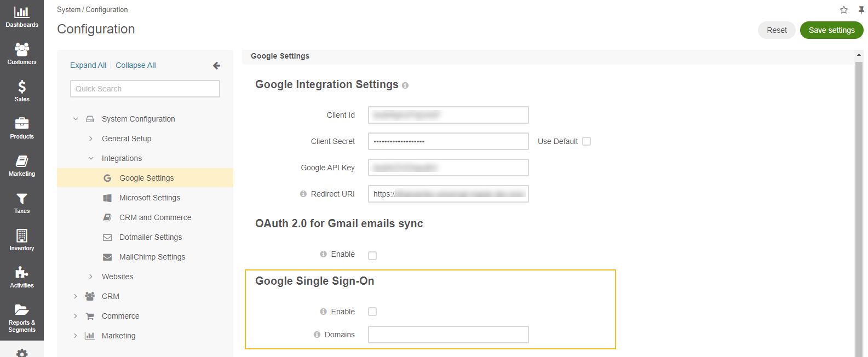
Task: Click Save settings button
Action: click(831, 30)
